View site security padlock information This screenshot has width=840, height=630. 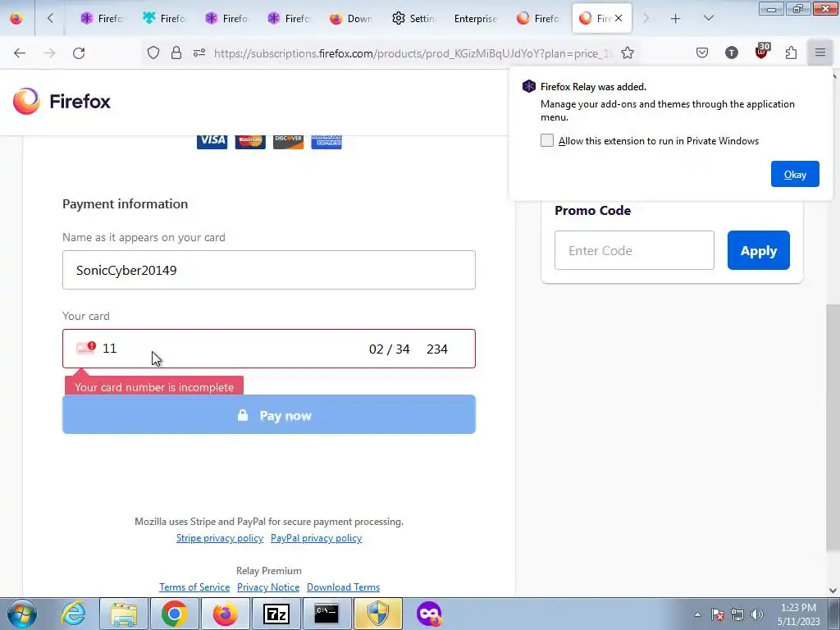(176, 53)
